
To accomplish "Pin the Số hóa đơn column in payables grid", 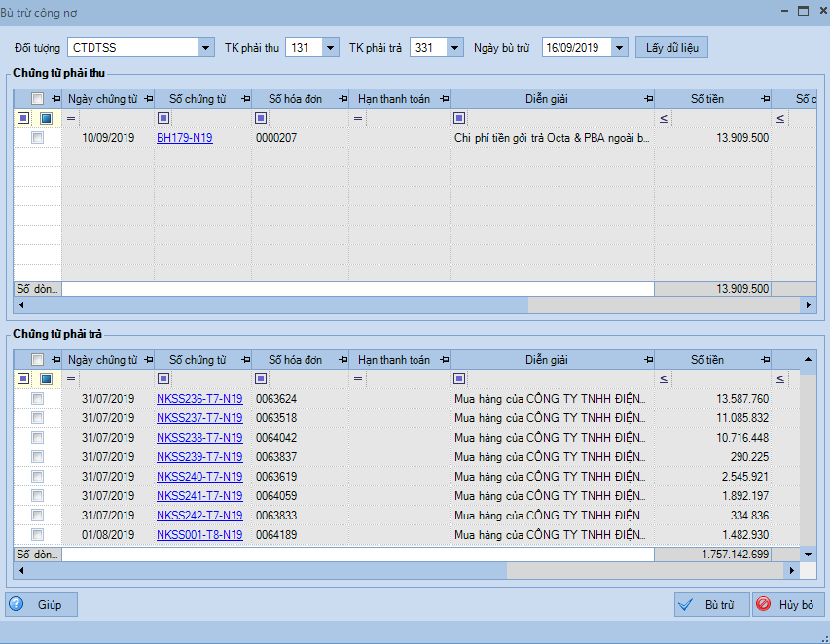I will pos(343,360).
